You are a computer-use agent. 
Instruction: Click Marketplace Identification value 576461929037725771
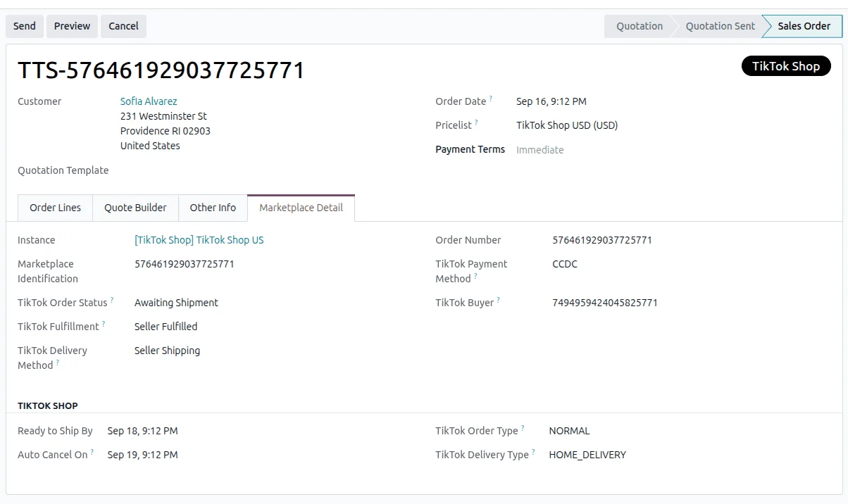[x=185, y=264]
